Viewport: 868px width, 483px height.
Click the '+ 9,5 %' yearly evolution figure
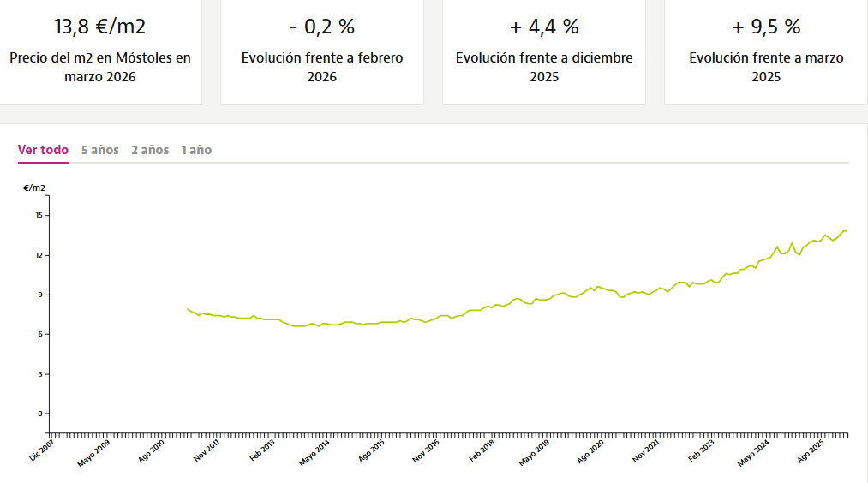(766, 27)
